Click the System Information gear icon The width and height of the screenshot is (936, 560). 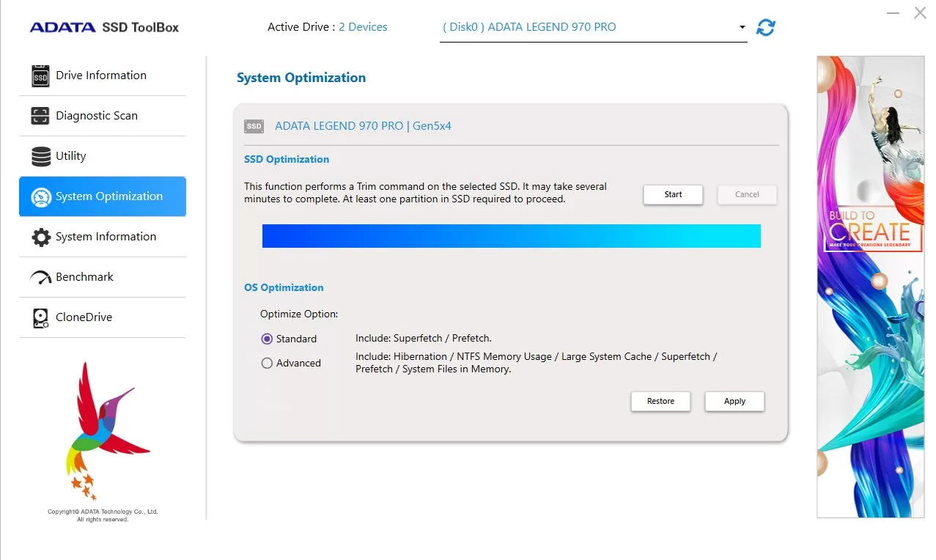pyautogui.click(x=41, y=237)
